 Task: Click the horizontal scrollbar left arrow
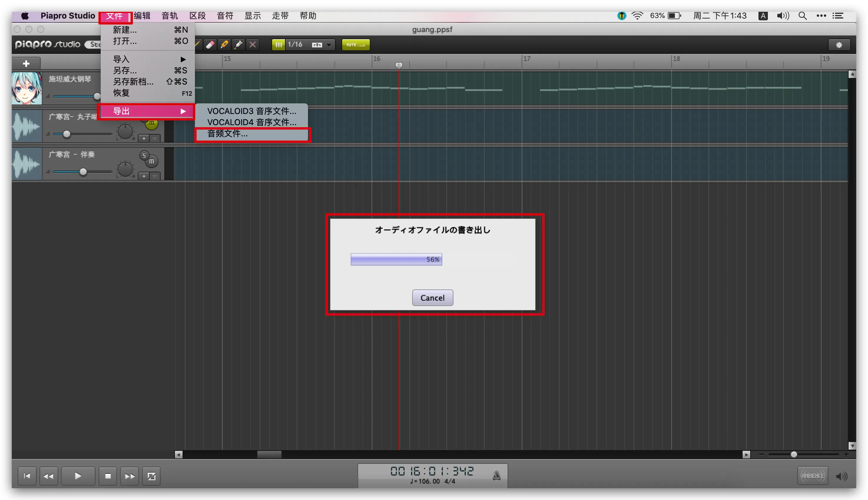178,455
